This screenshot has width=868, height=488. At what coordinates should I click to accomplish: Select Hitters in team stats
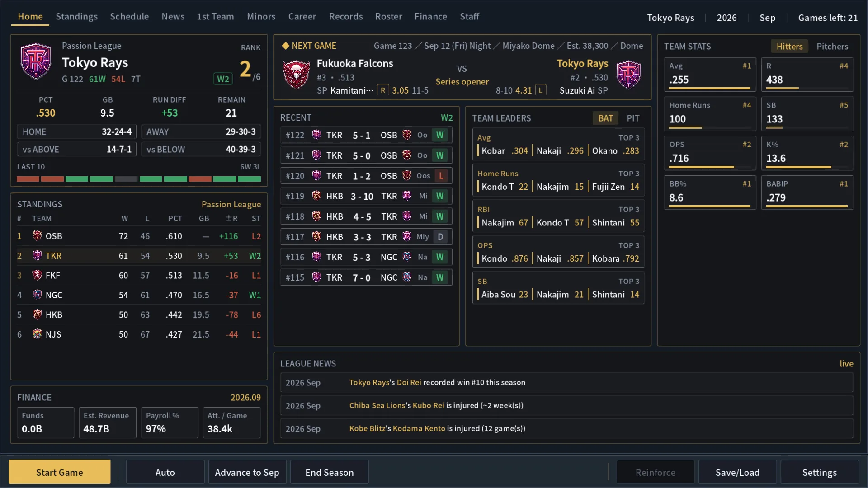point(789,46)
